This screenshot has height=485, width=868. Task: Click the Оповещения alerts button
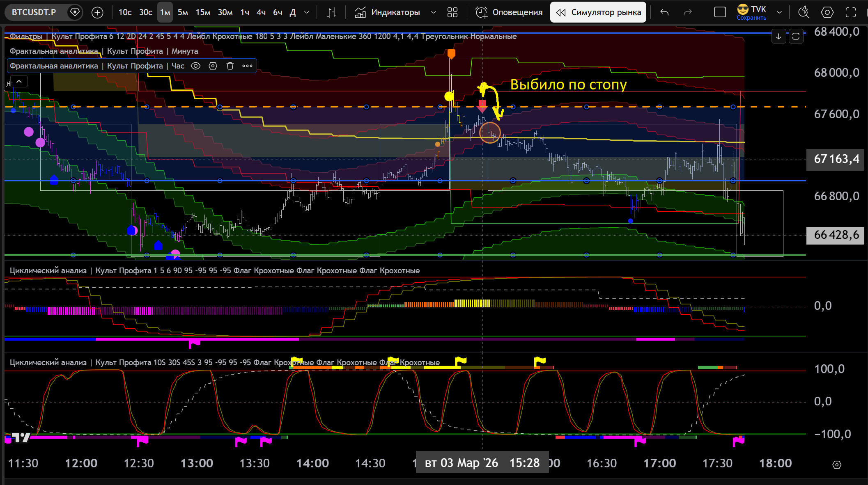[x=509, y=13]
